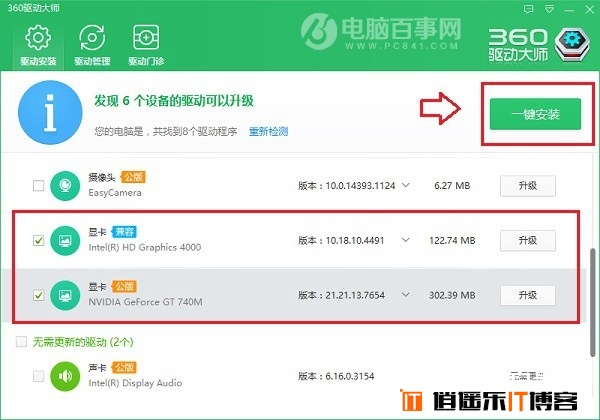
Task: Click the 一键安装 button
Action: click(535, 114)
